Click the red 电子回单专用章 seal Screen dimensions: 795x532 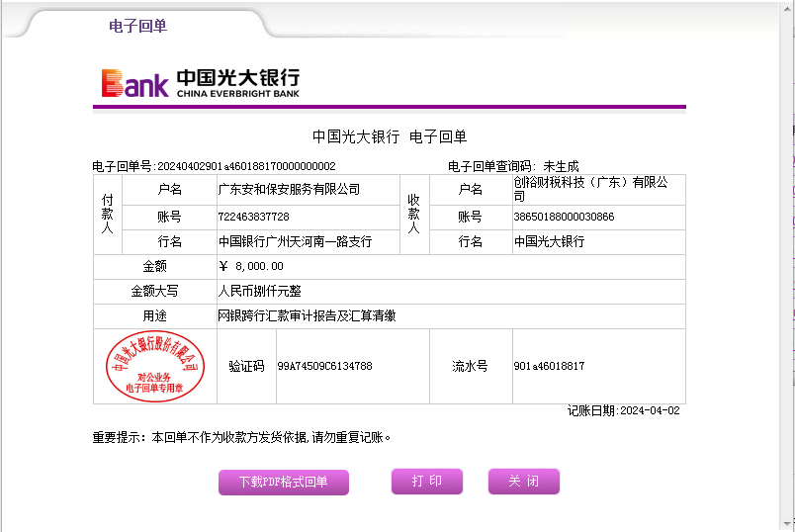[x=154, y=366]
